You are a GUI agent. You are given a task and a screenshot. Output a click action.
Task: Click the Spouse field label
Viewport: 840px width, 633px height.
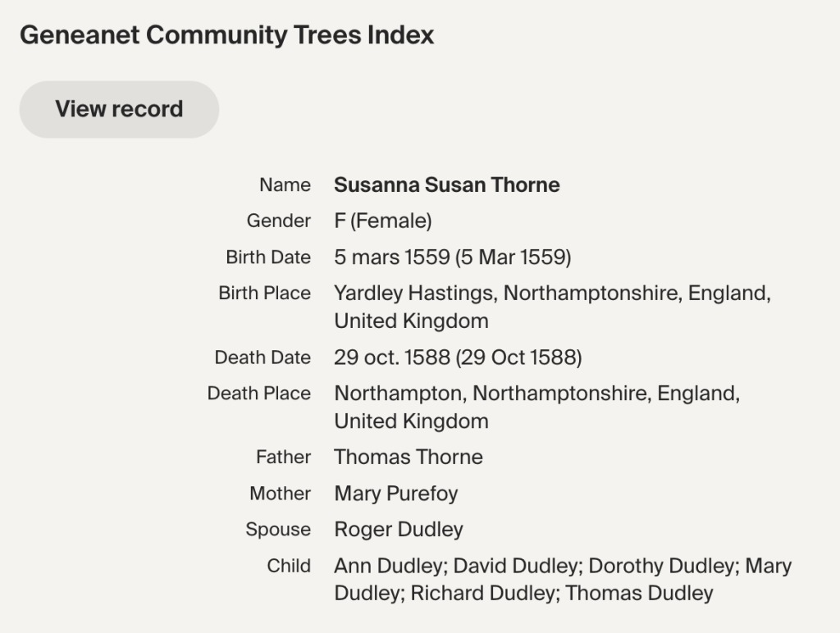click(x=278, y=529)
